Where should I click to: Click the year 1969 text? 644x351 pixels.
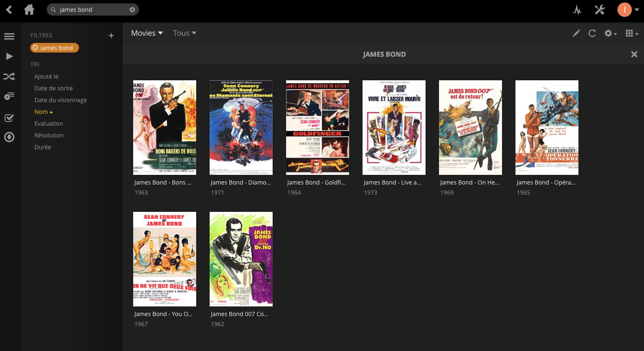[x=447, y=193]
